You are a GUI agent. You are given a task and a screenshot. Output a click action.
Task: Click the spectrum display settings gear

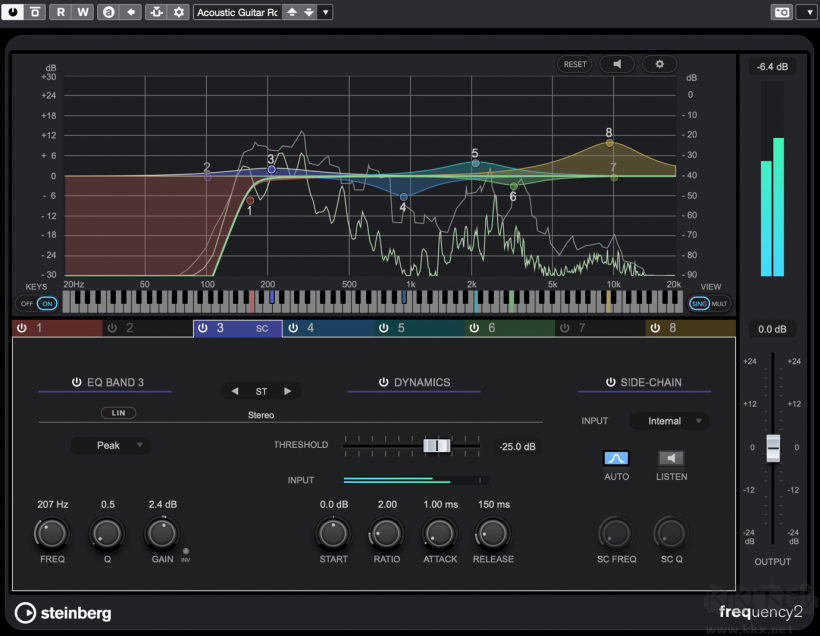(x=659, y=63)
